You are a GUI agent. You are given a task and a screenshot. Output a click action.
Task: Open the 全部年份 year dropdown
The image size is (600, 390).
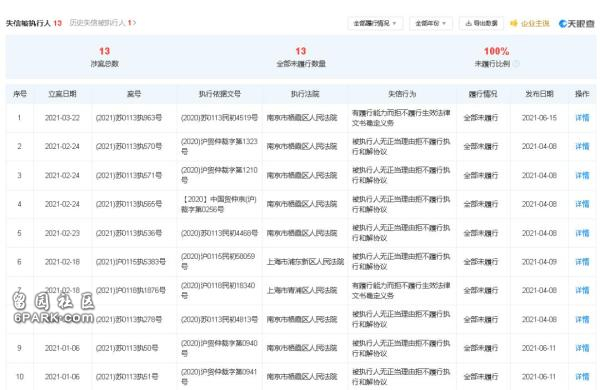tap(430, 23)
